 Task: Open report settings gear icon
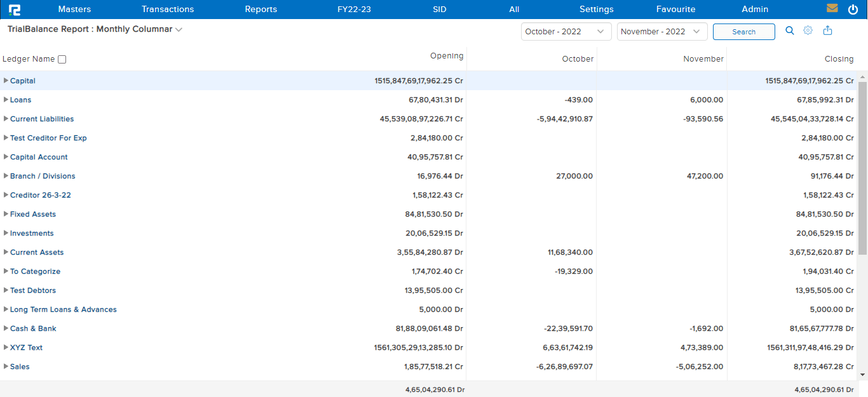click(808, 30)
